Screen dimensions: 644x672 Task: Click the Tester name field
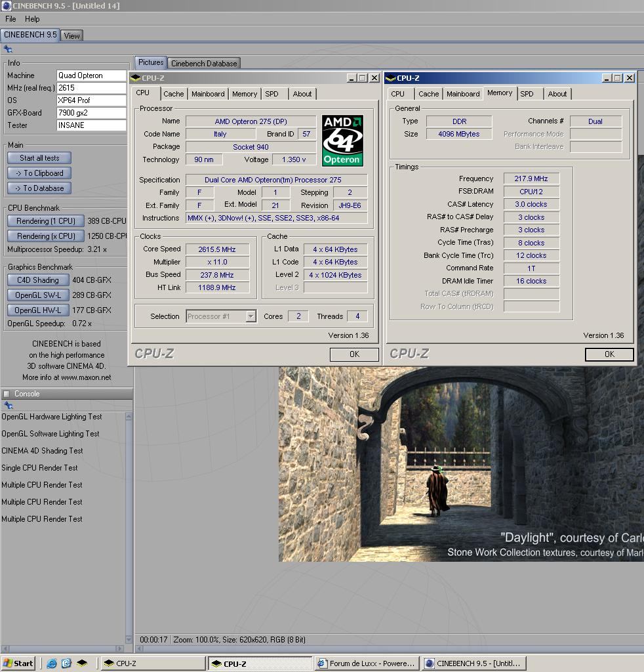click(91, 125)
